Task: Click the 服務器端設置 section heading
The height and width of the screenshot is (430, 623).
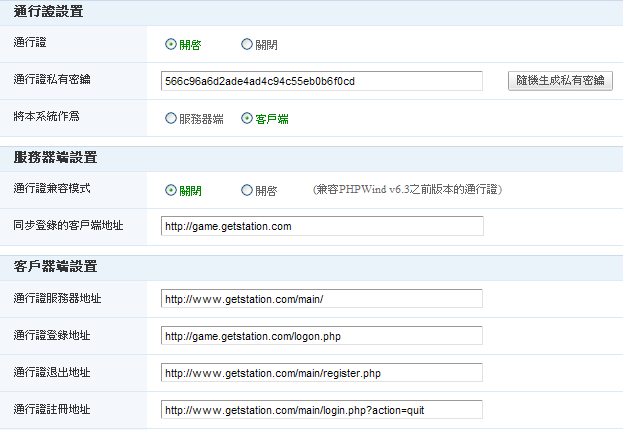Action: 55,157
